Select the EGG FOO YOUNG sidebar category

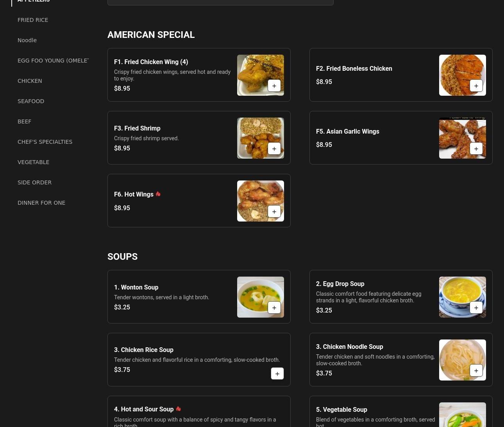53,61
